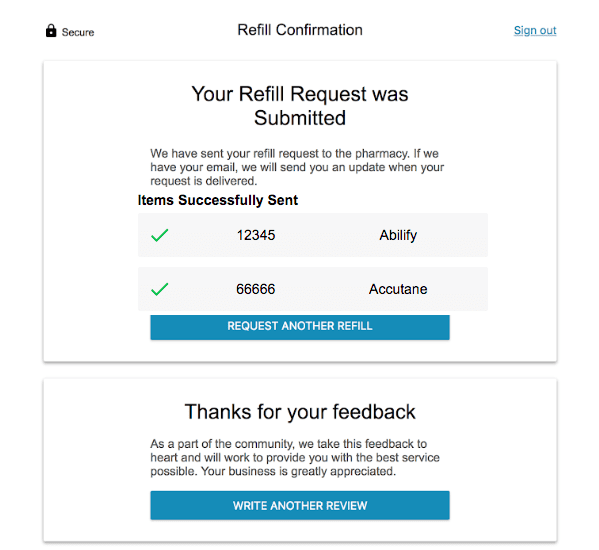Viewport: 599px width, 550px height.
Task: Click the green checkmark beside Accutane
Action: click(160, 289)
